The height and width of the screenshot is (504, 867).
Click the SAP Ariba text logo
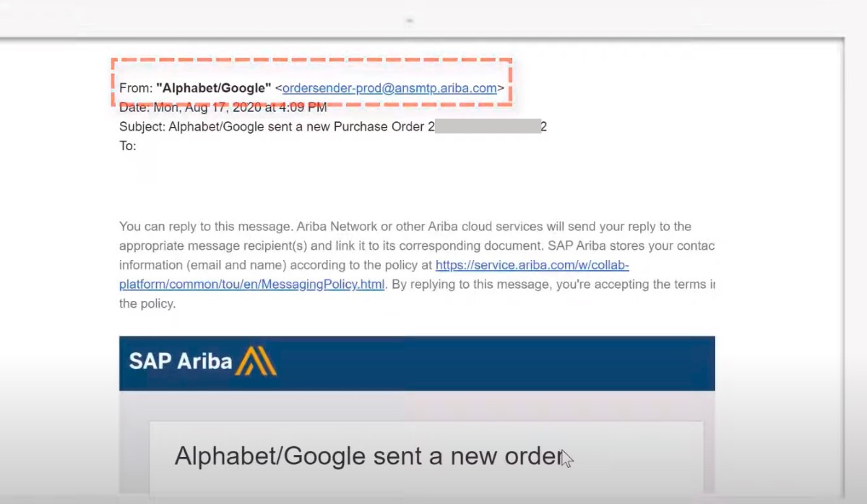click(x=180, y=361)
